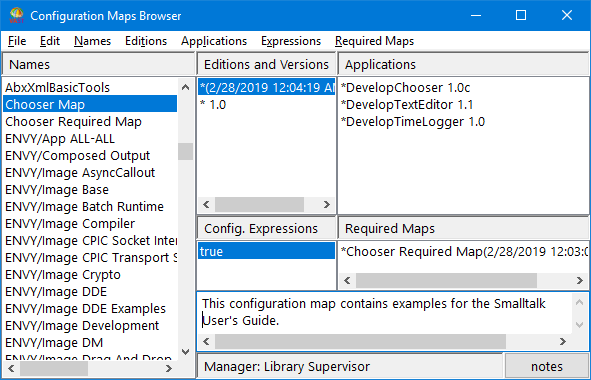Click description pane scroll down arrow
The width and height of the screenshot is (591, 380).
click(580, 325)
